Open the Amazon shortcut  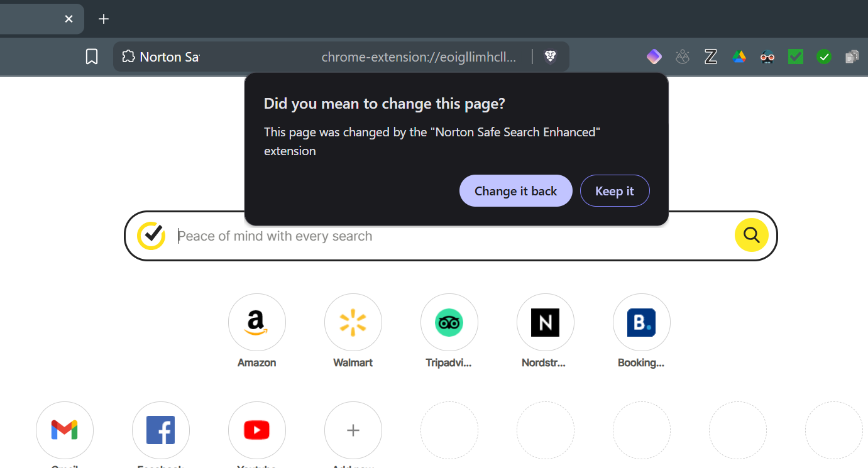[x=257, y=323]
